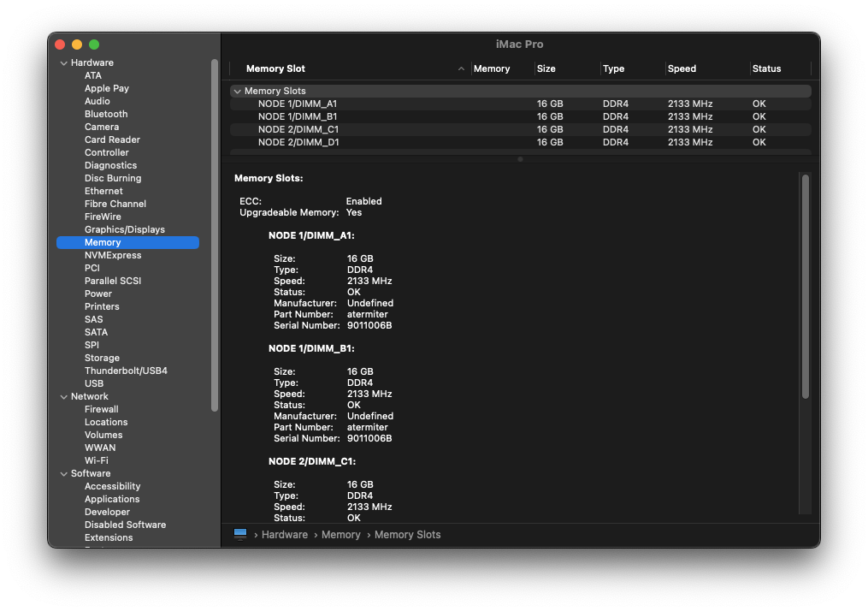
Task: Open WWAN network section
Action: [100, 448]
